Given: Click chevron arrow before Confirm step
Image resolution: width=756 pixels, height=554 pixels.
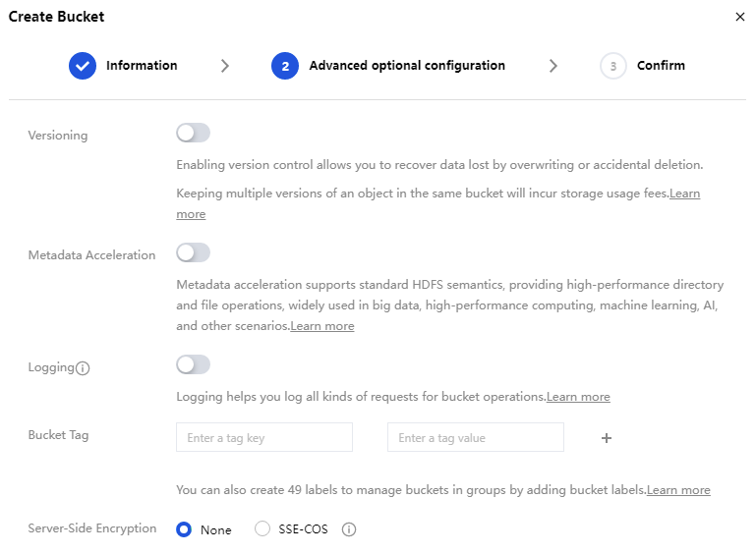Looking at the screenshot, I should point(553,66).
